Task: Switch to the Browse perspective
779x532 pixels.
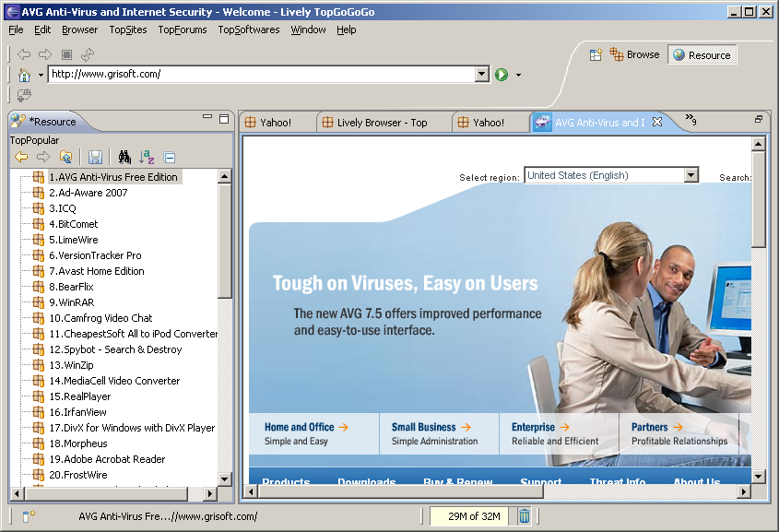Action: tap(634, 54)
